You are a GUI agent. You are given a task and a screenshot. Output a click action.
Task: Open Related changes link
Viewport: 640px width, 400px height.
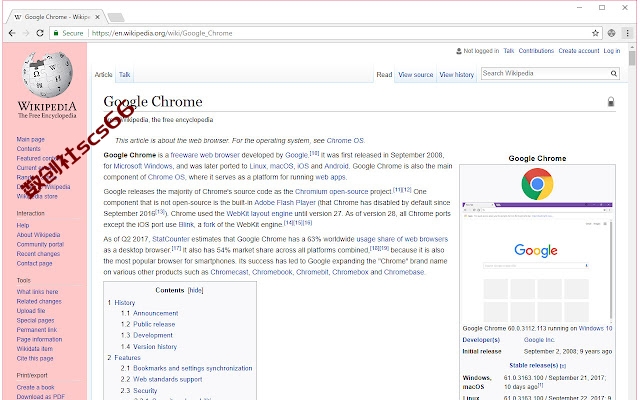(39, 301)
